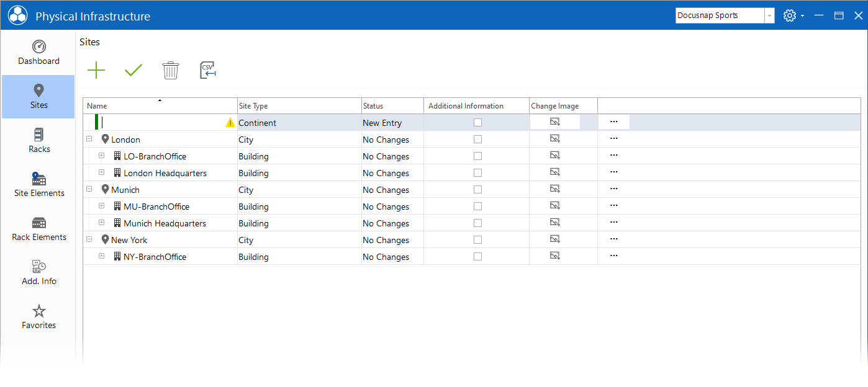The width and height of the screenshot is (868, 387).
Task: Sort by the Site Type column header
Action: (299, 106)
